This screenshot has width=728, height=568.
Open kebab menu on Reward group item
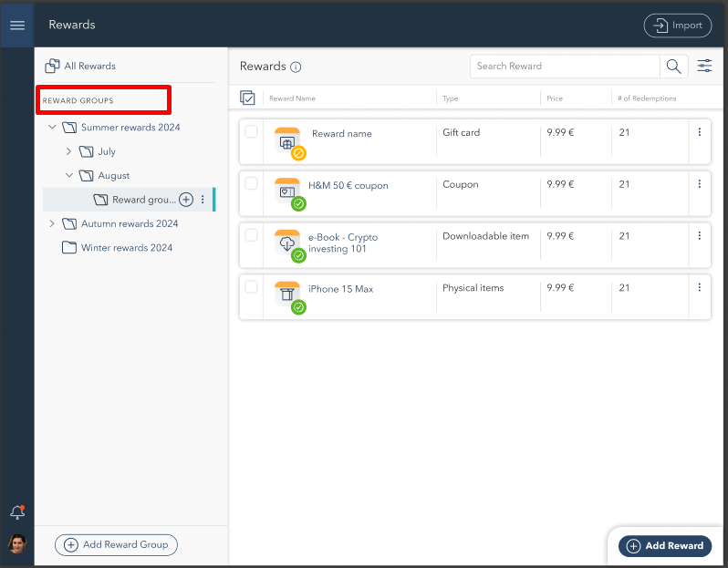pyautogui.click(x=203, y=200)
